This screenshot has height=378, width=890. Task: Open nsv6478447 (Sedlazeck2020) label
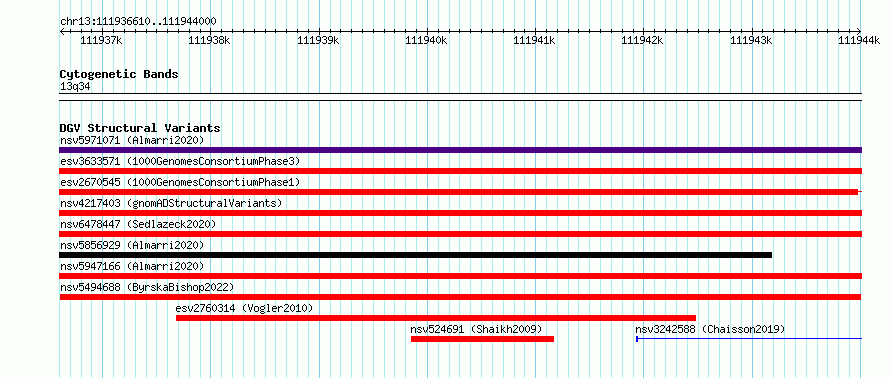pyautogui.click(x=138, y=224)
